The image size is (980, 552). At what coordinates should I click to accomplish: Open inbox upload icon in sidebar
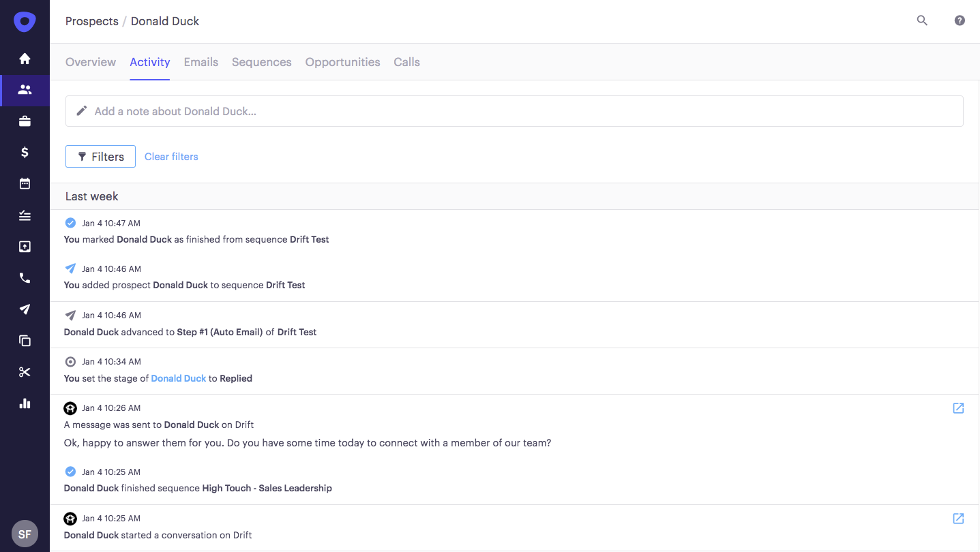pos(25,247)
